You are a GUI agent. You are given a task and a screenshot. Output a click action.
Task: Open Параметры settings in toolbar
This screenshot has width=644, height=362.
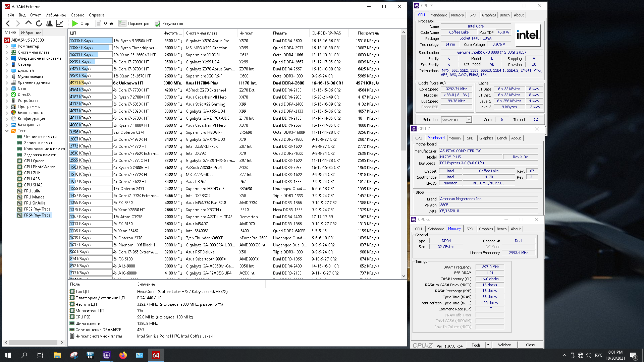click(134, 23)
